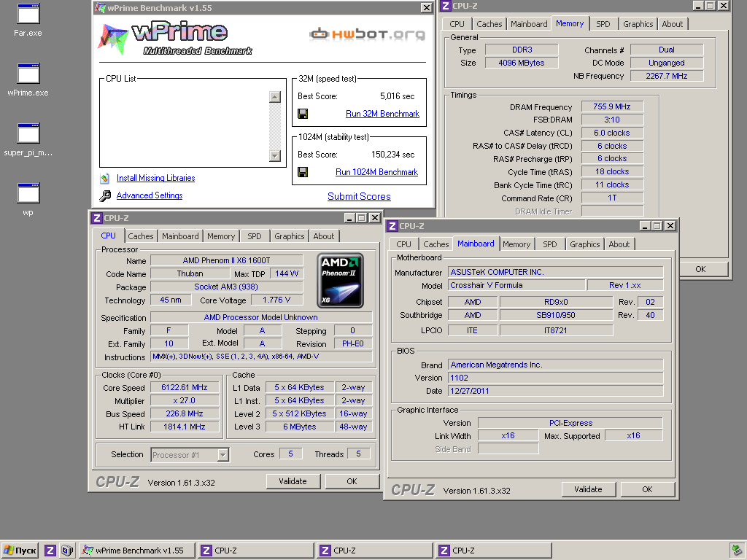Open wp desktop icon
Screen dimensions: 747x560
coord(28,200)
